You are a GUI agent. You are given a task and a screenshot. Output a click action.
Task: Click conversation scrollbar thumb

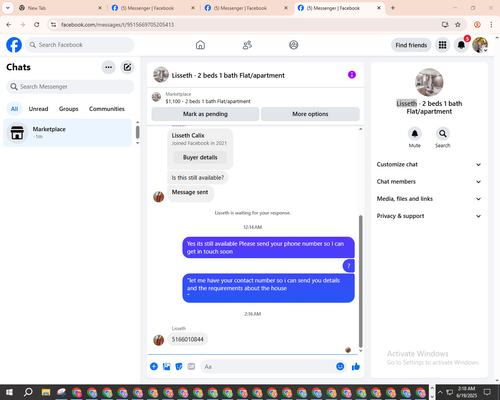point(360,282)
